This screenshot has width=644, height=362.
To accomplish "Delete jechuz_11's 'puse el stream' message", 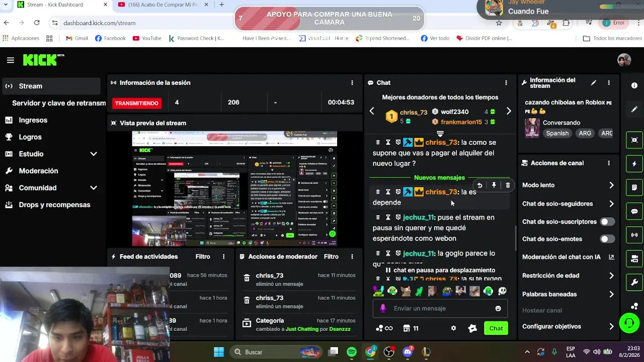I will pos(378,217).
